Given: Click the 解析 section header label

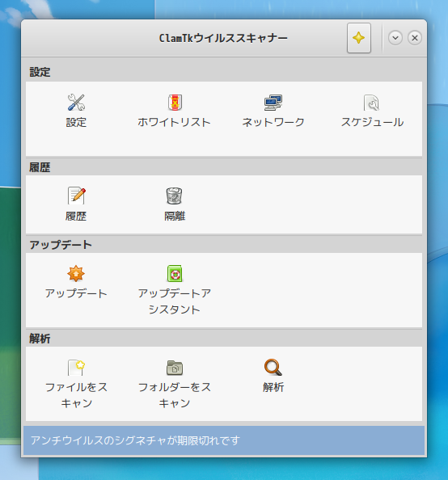Looking at the screenshot, I should 40,339.
